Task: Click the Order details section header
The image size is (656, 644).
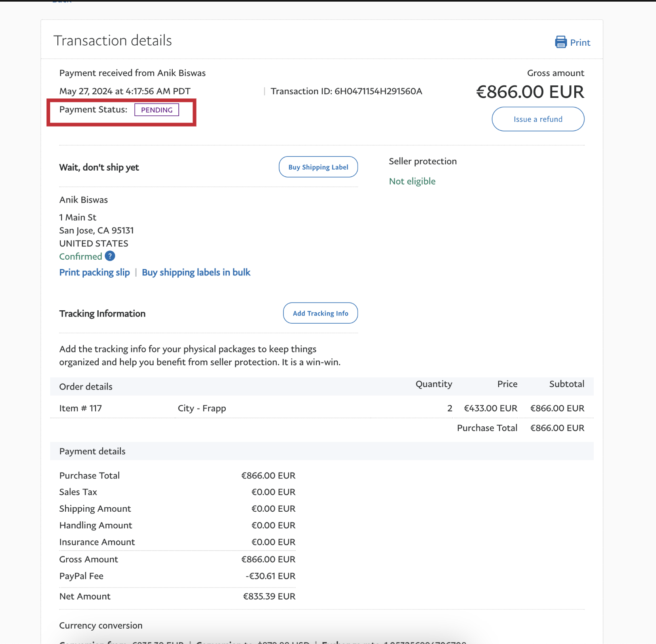Action: 86,387
